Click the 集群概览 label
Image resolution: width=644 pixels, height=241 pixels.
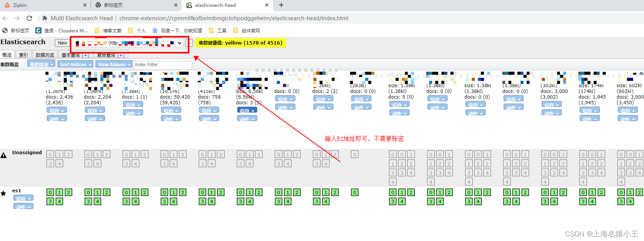[10, 64]
